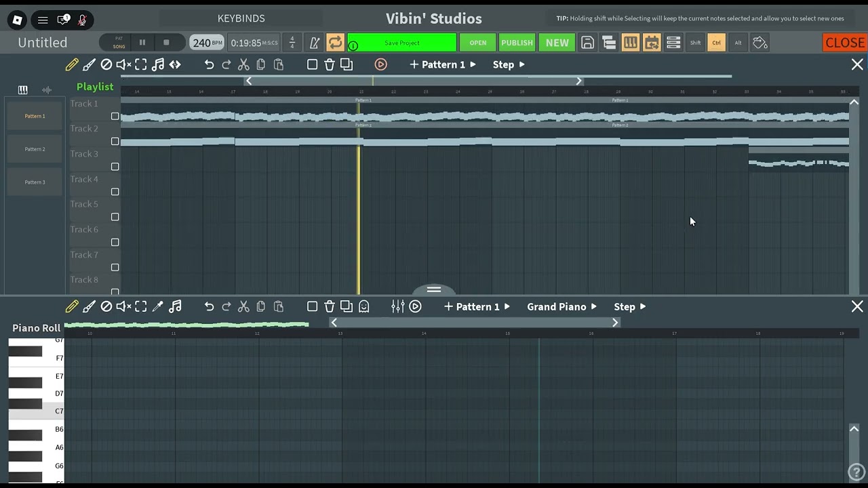
Task: Open the Roblox chat icon
Action: click(63, 20)
